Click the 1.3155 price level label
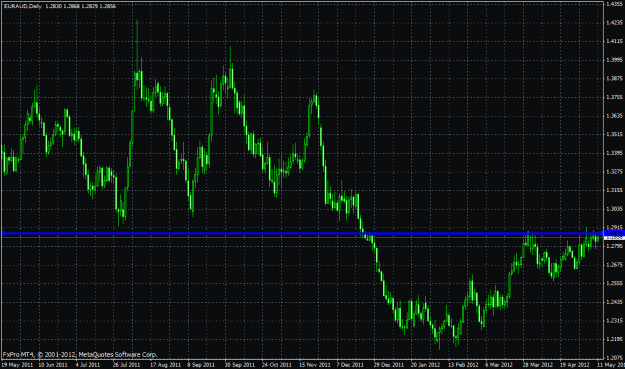This screenshot has height=369, width=625. 614,190
